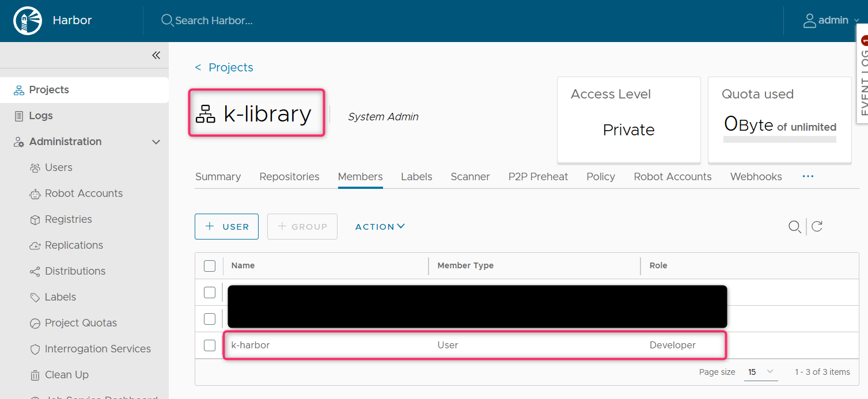This screenshot has height=399, width=868.
Task: Click the User member type cell for k-harbor
Action: coord(448,345)
